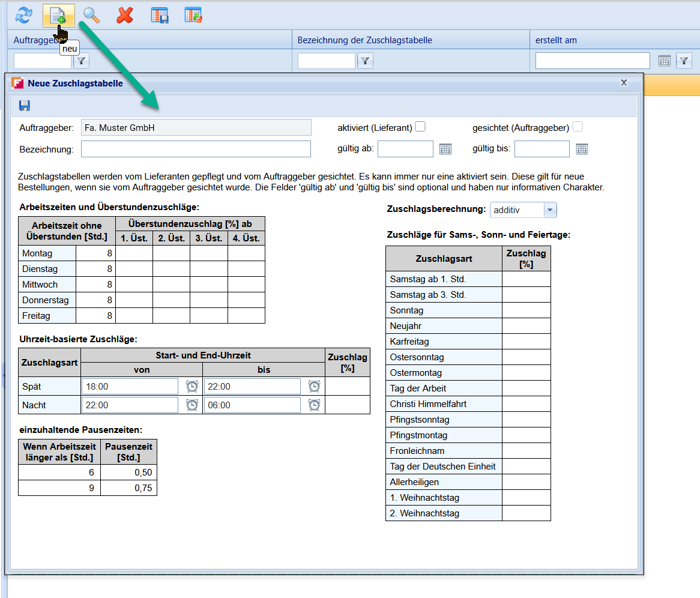Create a new Zuschlagstabelle with the 'neu' icon

point(58,16)
